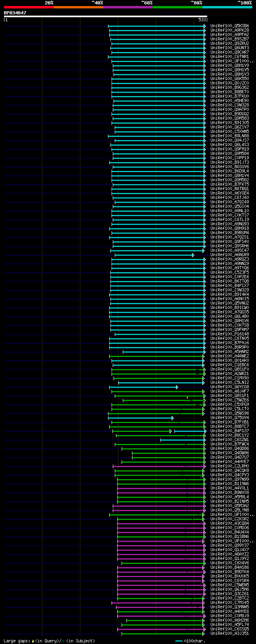Image resolution: width=256 pixels, height=644 pixels.
Task: Click the green alignment bar for UniRef100_A4RWE2
Action: (x=157, y=356)
